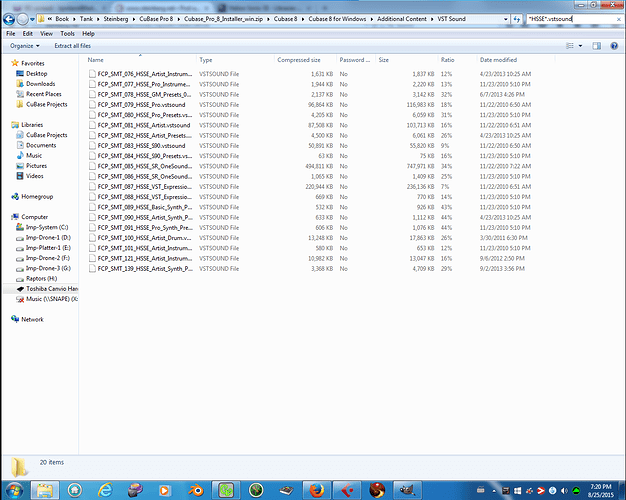Open the Windows Start button

pos(14,490)
